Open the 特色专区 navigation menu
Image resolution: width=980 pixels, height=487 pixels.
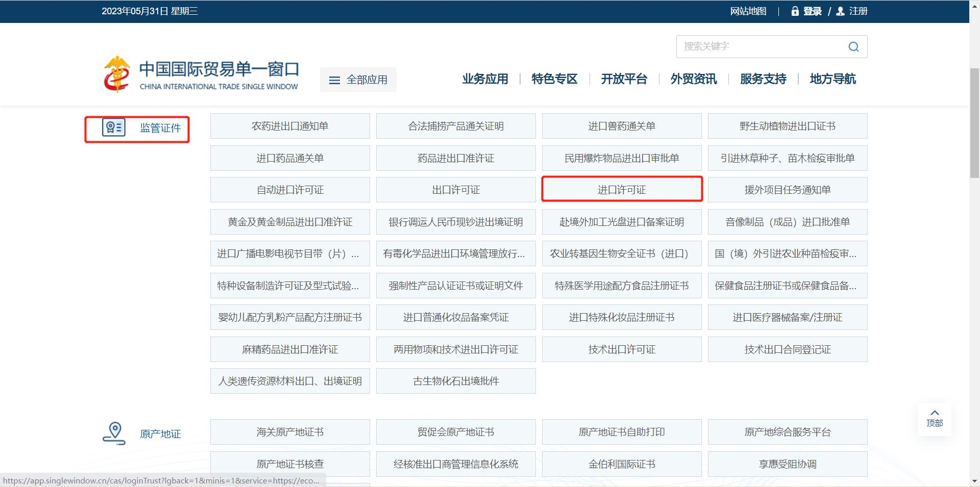pyautogui.click(x=554, y=79)
